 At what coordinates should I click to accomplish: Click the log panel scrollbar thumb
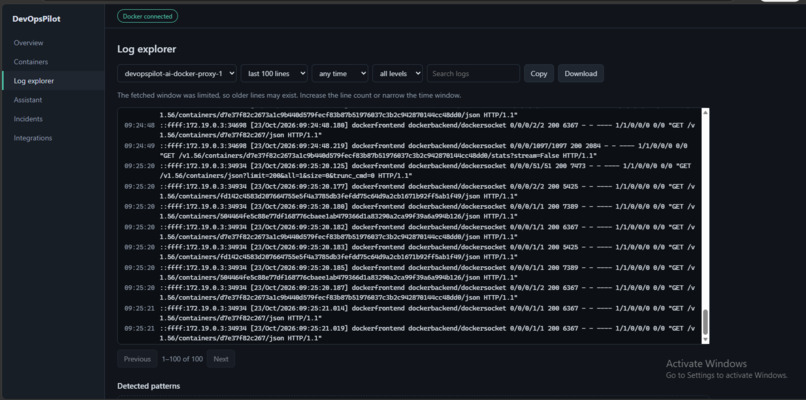[x=705, y=322]
